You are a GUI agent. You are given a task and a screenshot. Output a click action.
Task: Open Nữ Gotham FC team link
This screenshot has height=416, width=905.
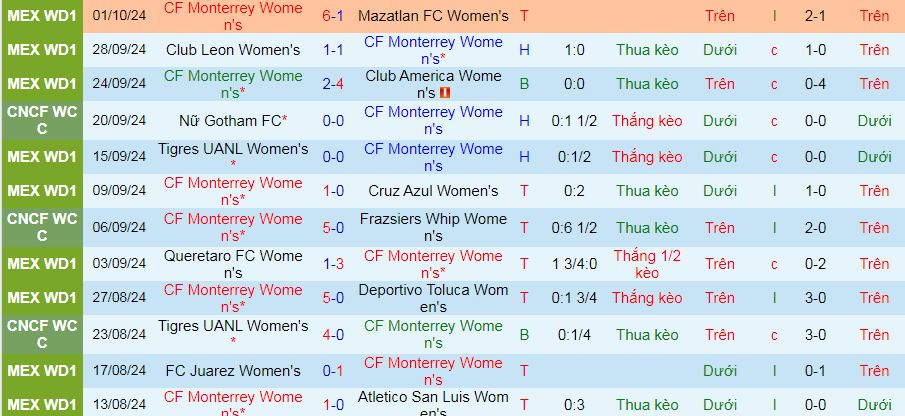(233, 121)
